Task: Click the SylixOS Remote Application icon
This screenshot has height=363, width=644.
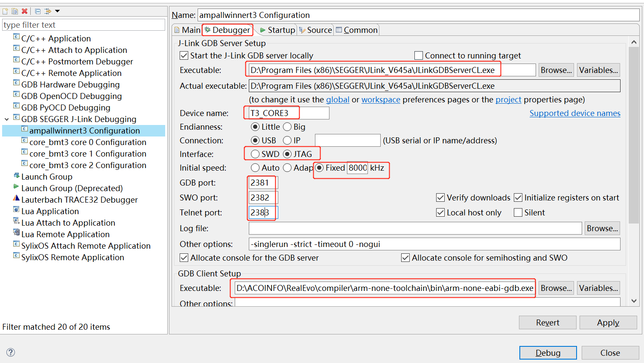Action: click(16, 256)
